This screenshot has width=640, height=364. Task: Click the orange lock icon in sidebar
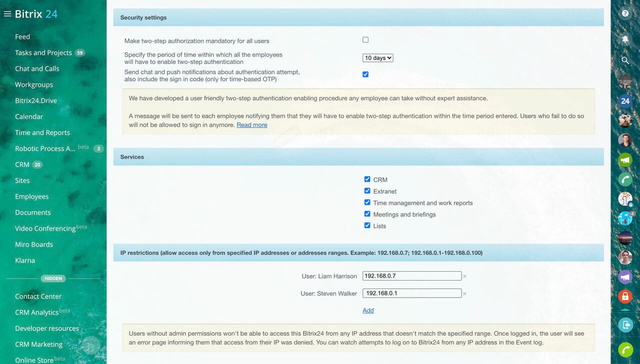pos(625,296)
